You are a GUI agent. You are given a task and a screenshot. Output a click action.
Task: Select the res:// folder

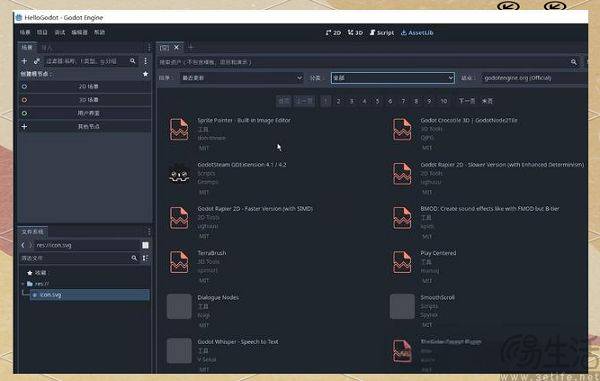click(38, 284)
